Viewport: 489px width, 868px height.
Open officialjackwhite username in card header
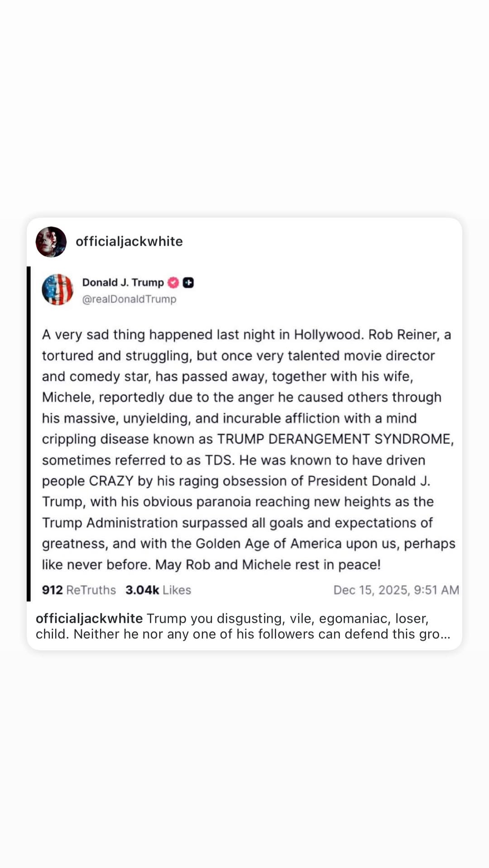pyautogui.click(x=129, y=242)
